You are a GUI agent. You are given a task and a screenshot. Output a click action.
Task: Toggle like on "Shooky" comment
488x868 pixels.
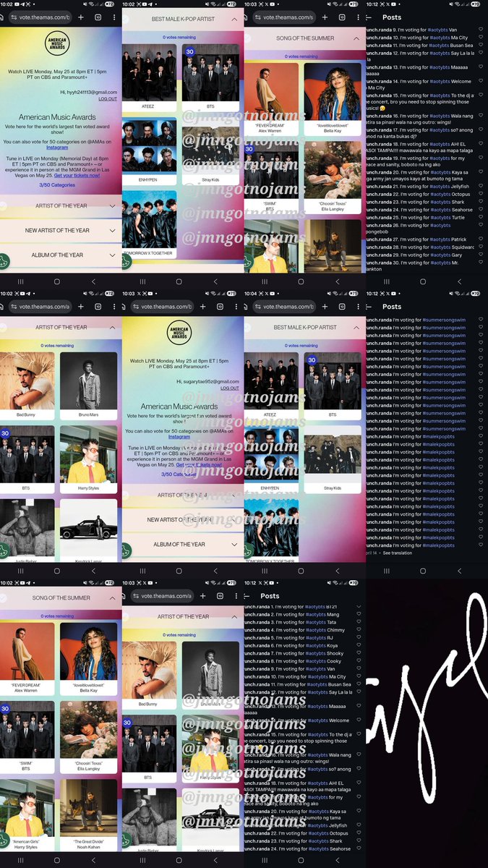(359, 653)
